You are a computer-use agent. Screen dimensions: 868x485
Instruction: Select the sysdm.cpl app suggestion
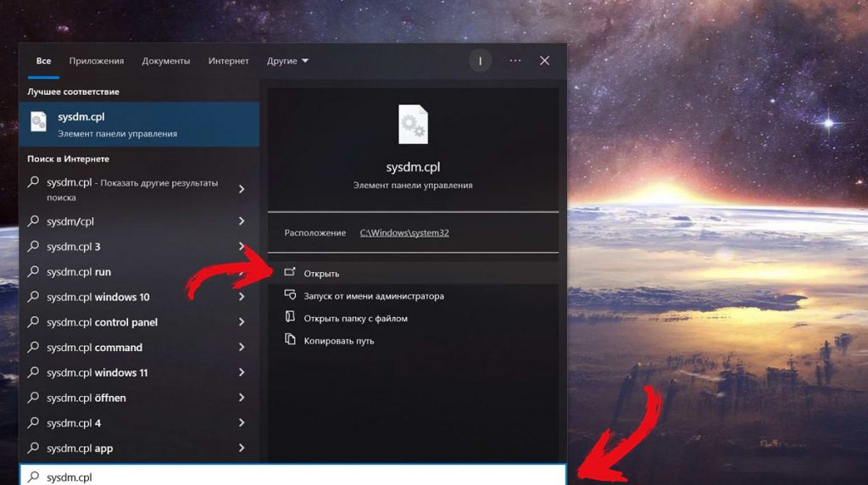[139, 449]
